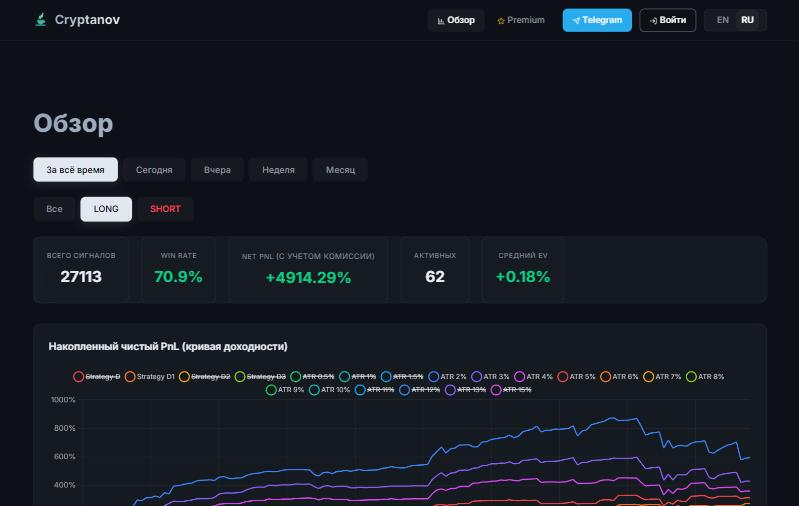This screenshot has height=506, width=799.
Task: Toggle Strategy D legend series
Action: click(x=97, y=377)
